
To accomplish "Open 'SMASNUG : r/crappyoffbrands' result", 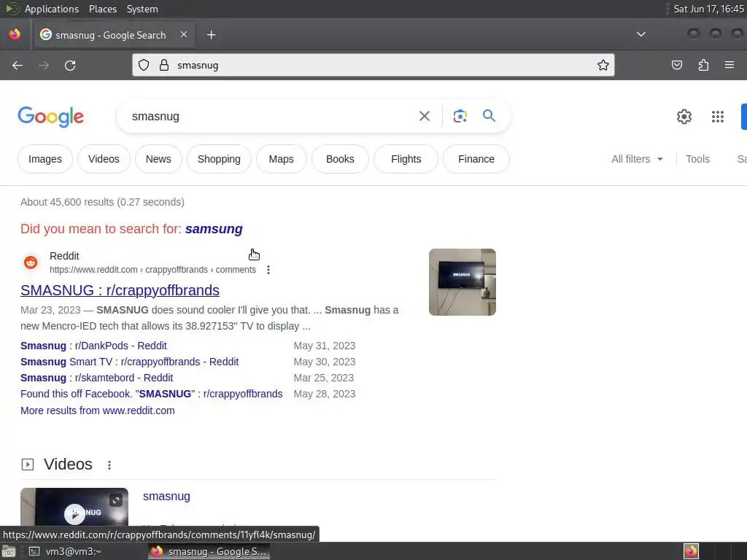I will (120, 290).
